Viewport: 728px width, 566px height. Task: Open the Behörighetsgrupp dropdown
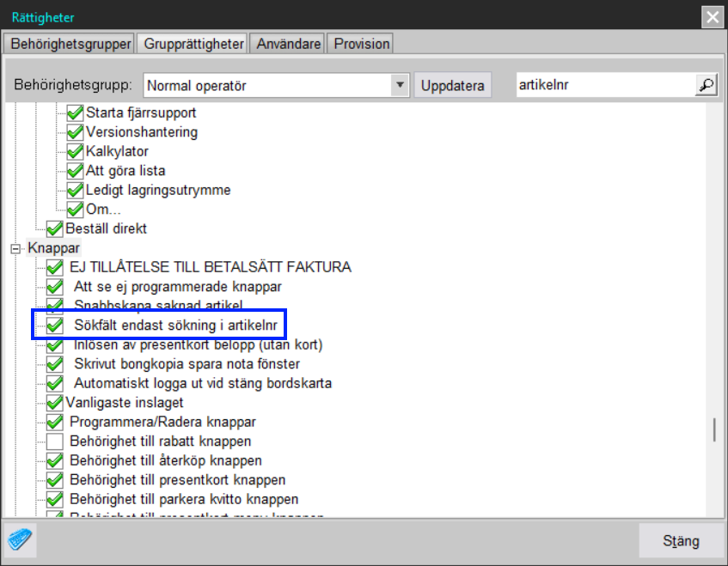pos(400,85)
